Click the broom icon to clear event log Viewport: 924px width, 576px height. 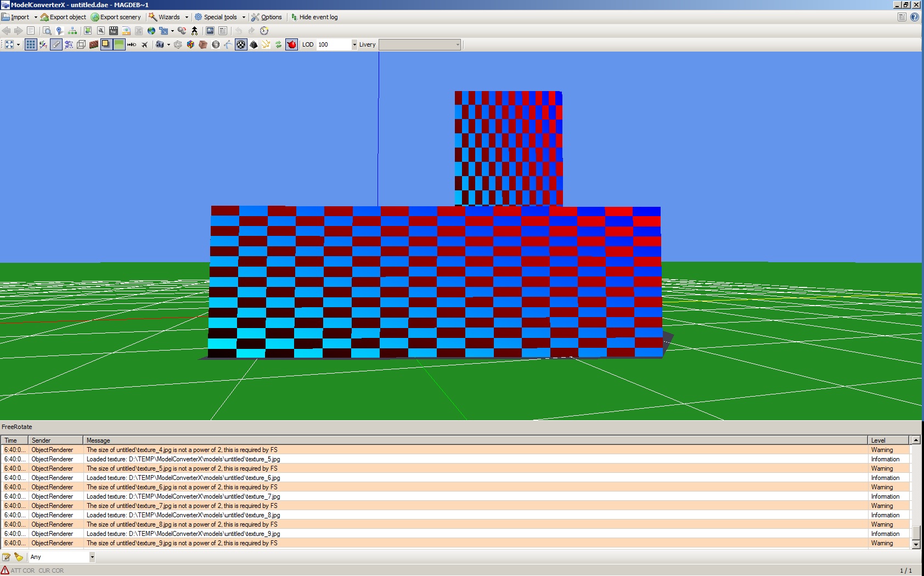pos(19,557)
